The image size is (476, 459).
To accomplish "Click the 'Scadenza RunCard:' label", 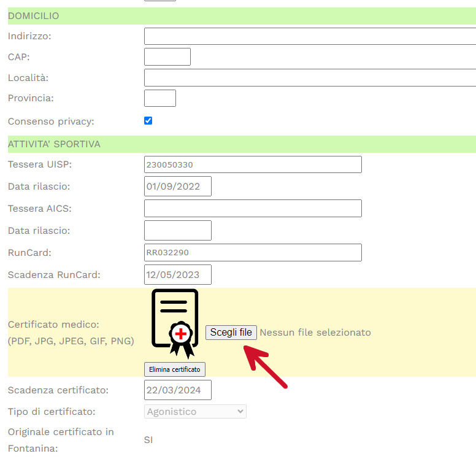I will pos(54,275).
